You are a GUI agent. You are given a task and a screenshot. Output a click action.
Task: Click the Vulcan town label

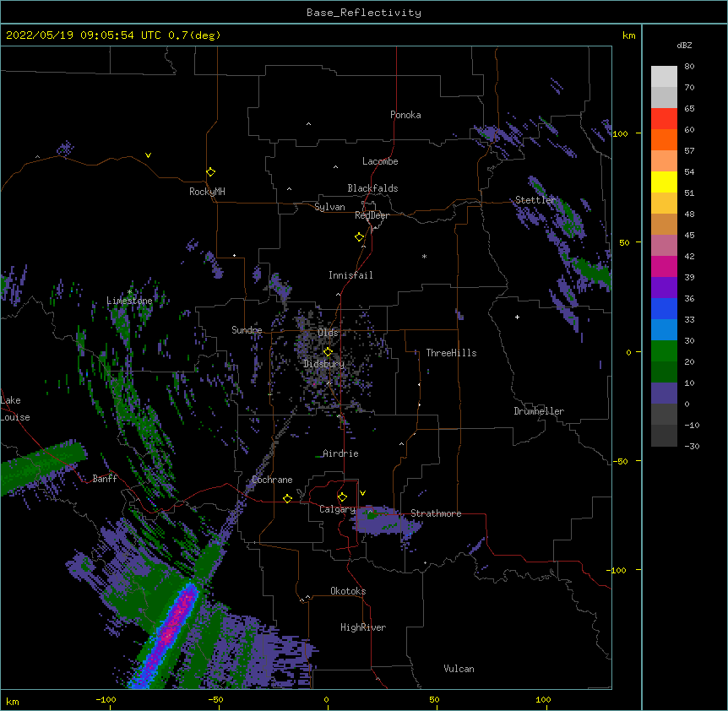click(459, 669)
